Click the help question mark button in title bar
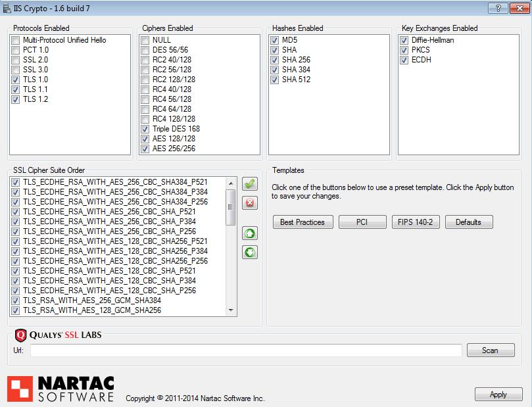Image resolution: width=532 pixels, height=407 pixels. (498, 8)
